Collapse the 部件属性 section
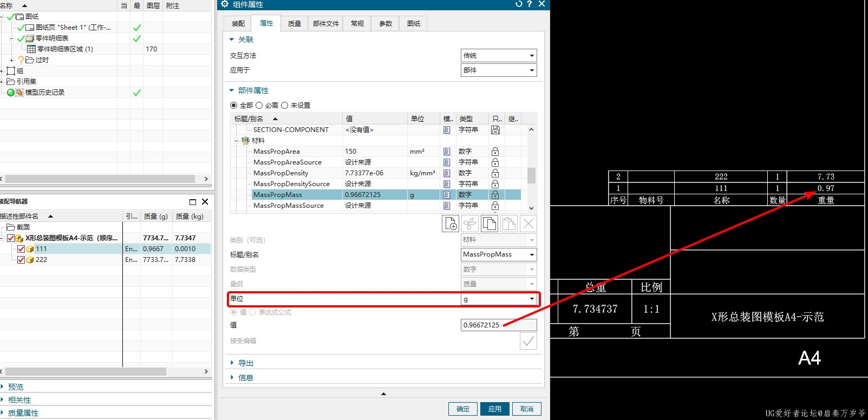This screenshot has height=420, width=868. pyautogui.click(x=232, y=90)
